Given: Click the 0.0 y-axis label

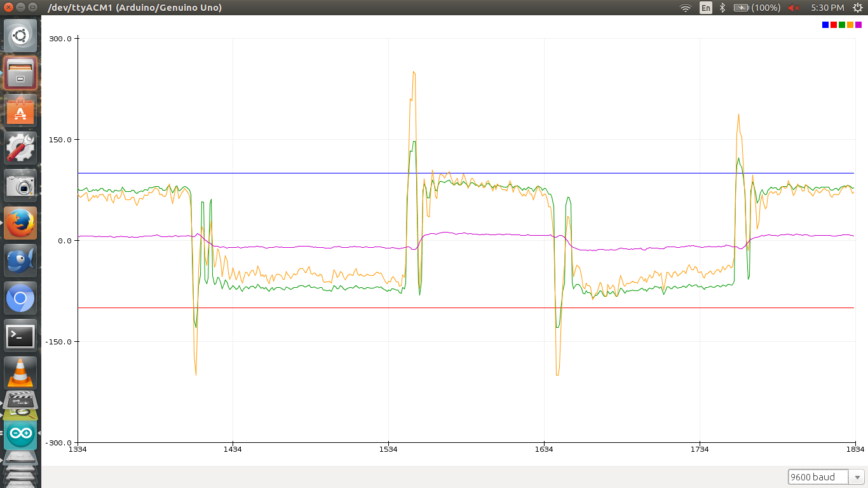Looking at the screenshot, I should click(64, 241).
